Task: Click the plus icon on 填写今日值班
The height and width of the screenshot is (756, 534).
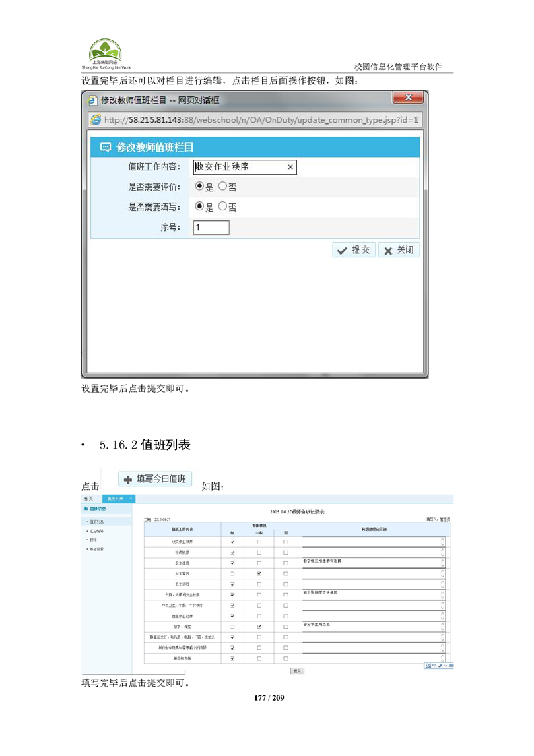Action: tap(128, 480)
